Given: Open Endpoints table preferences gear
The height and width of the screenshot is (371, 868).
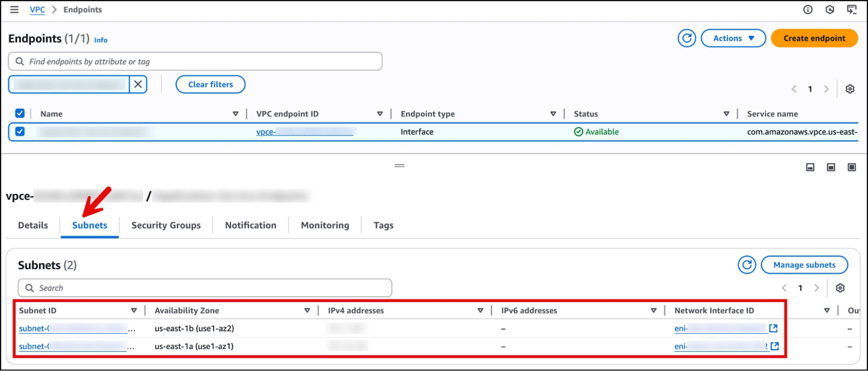Looking at the screenshot, I should pos(850,89).
